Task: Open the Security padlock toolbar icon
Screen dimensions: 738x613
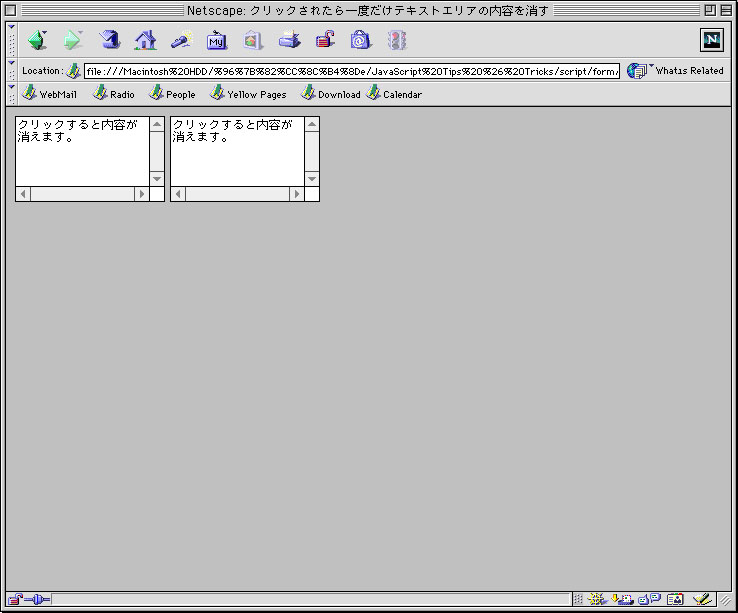Action: coord(325,40)
